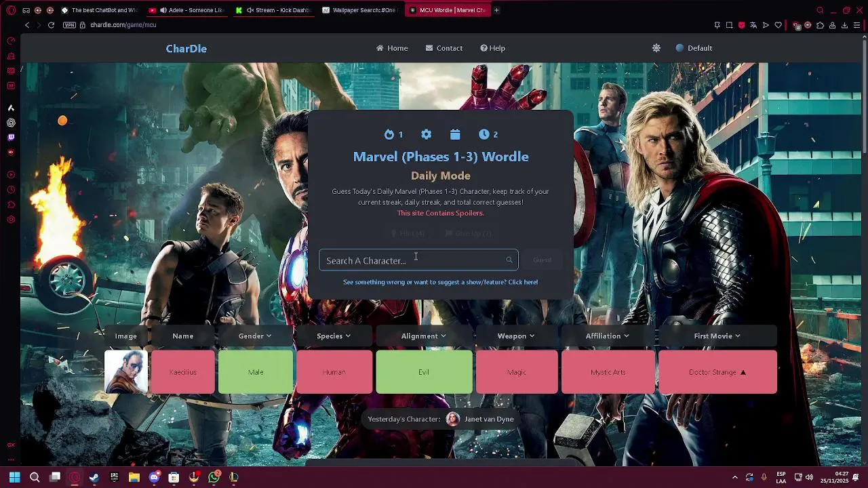The height and width of the screenshot is (488, 868).
Task: Reload the page with browser refresh icon
Action: [x=51, y=25]
